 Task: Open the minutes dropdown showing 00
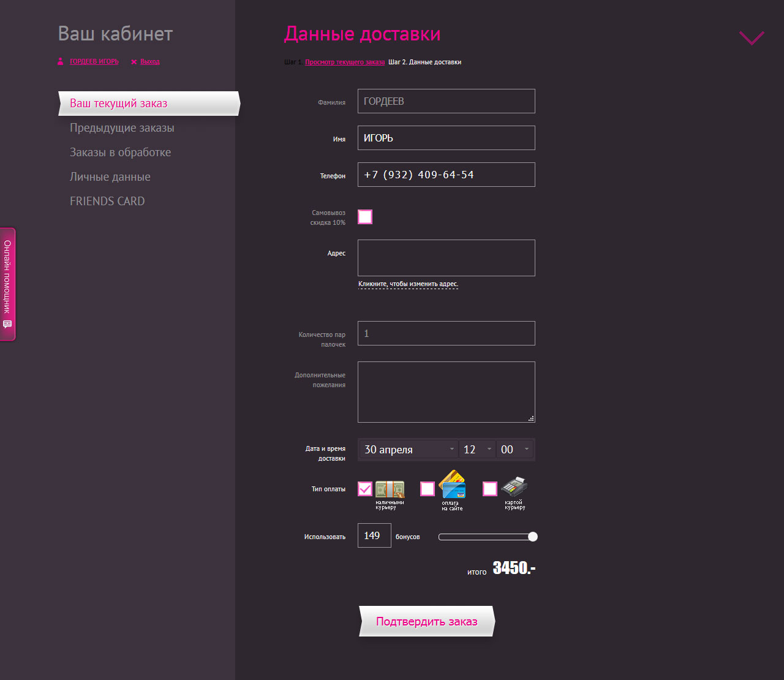pos(514,450)
